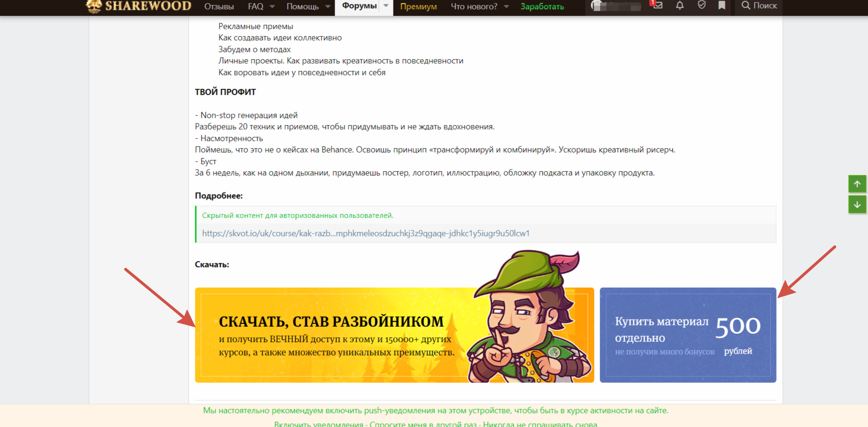
Task: Open the user account avatar menu
Action: click(x=616, y=6)
